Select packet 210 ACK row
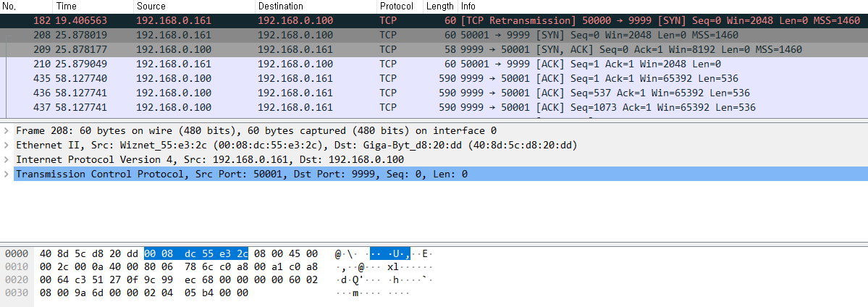The width and height of the screenshot is (868, 307). (434, 64)
